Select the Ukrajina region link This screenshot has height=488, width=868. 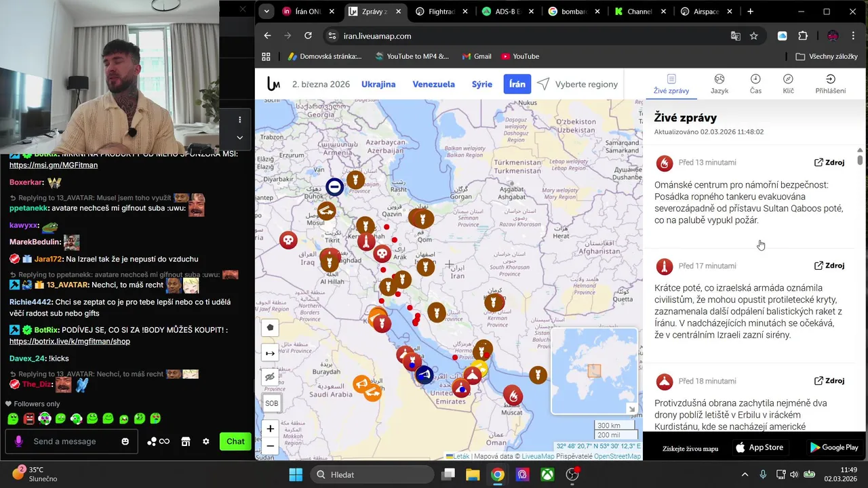coord(378,85)
